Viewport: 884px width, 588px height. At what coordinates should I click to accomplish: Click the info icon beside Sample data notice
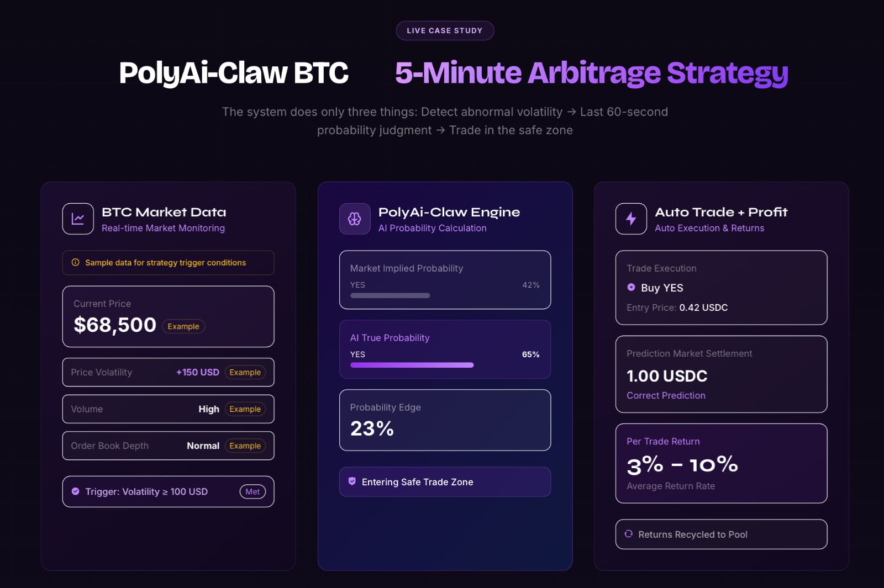pyautogui.click(x=76, y=263)
